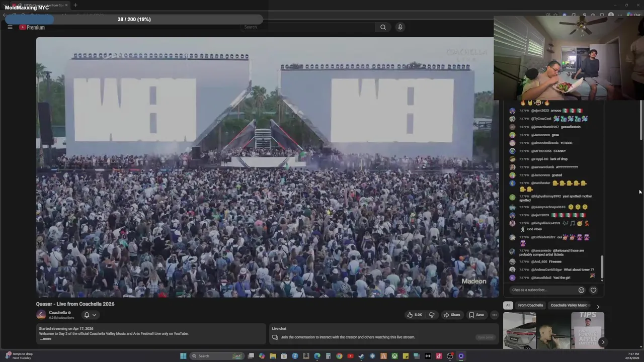Image resolution: width=644 pixels, height=362 pixels.
Task: Advance the Shorts shelf with next arrow
Action: (x=603, y=342)
